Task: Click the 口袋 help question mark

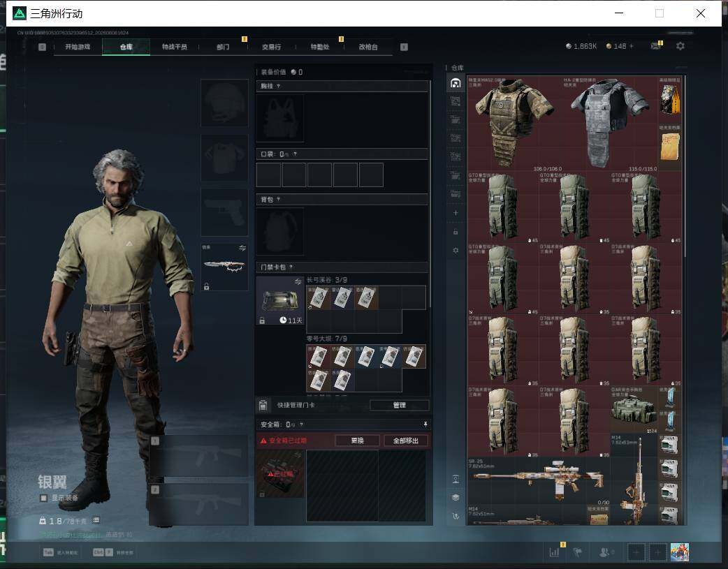Action: coord(295,154)
